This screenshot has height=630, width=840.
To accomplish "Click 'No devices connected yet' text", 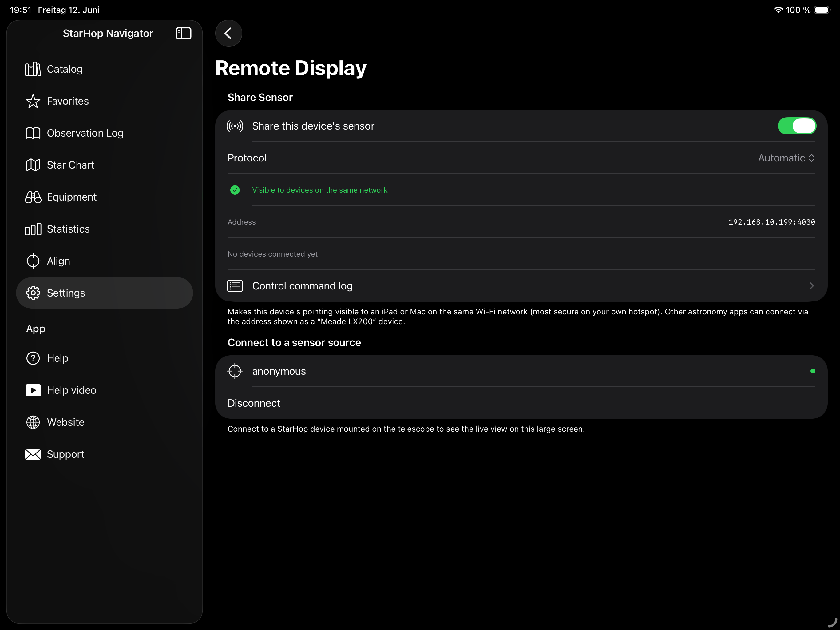I will 272,254.
